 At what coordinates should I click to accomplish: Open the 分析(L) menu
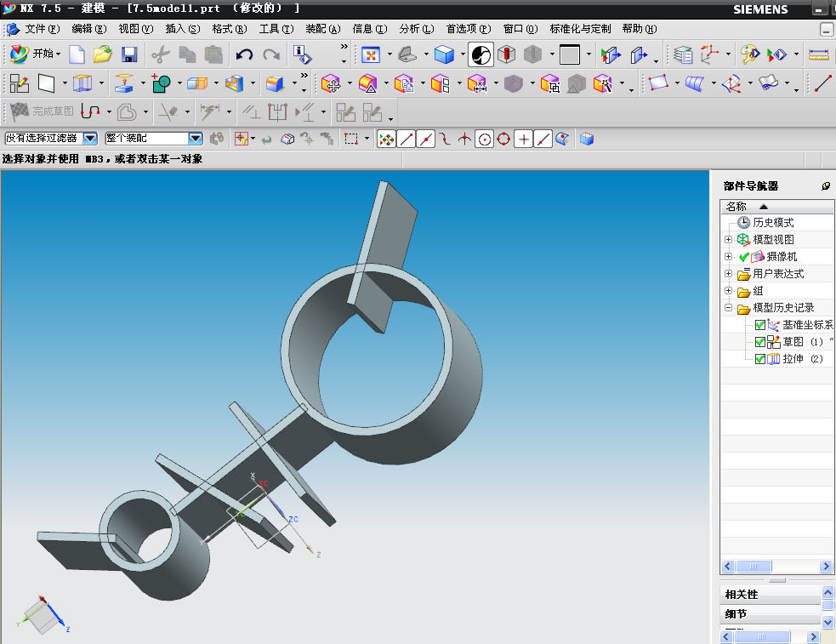417,29
